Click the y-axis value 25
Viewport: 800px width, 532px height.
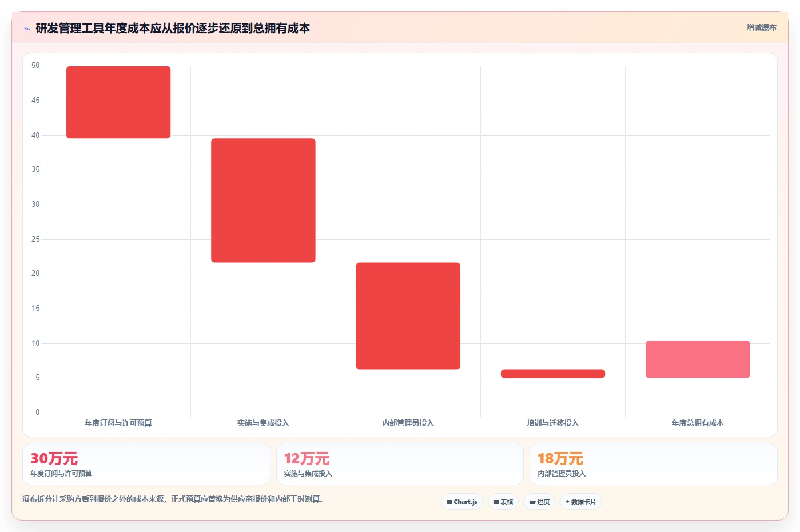(35, 239)
